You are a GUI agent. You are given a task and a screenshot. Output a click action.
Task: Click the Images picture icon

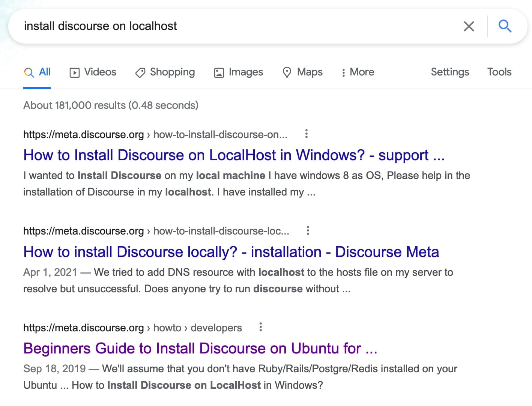(x=219, y=72)
